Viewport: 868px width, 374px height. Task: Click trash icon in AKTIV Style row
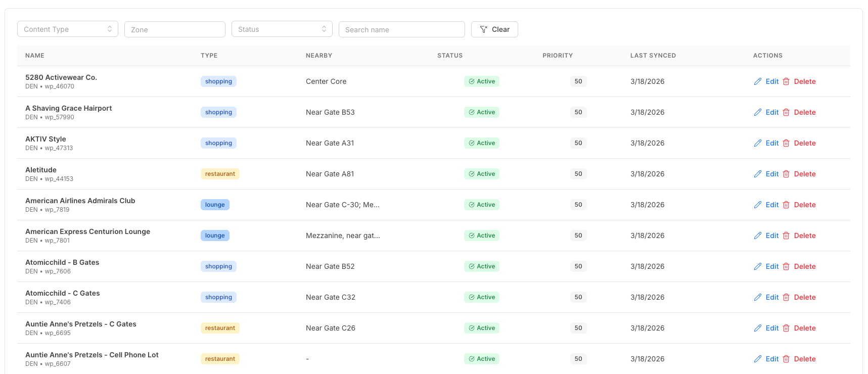coord(786,143)
